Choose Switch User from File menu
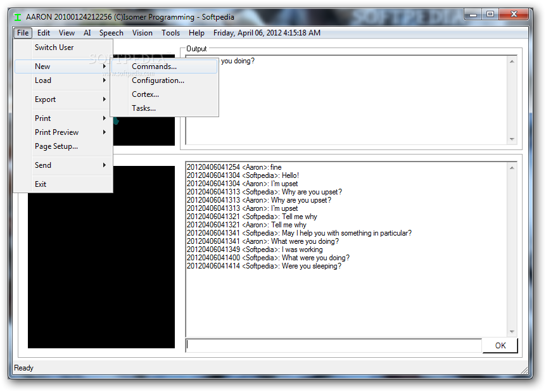 tap(63, 47)
